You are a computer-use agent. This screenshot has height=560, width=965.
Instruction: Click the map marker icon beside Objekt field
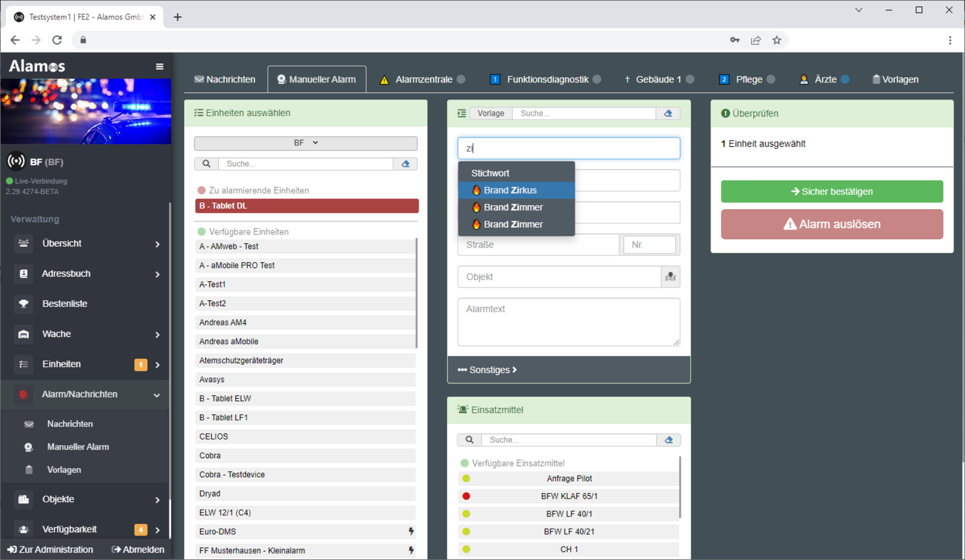pos(670,277)
